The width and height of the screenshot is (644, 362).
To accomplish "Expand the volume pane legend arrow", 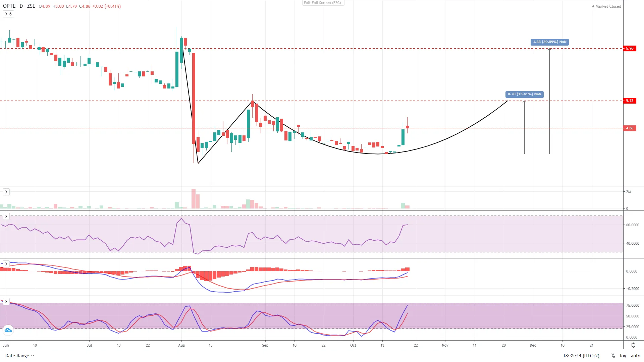I will (x=6, y=192).
